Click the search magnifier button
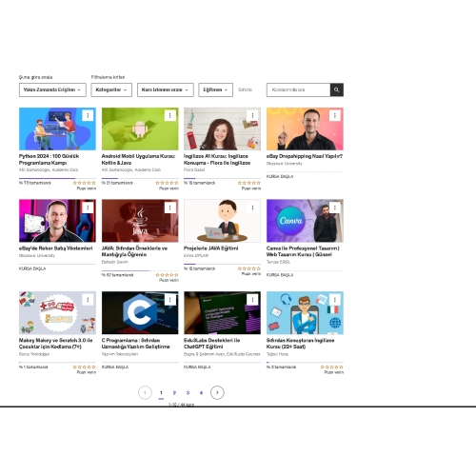This screenshot has width=476, height=476. pos(337,89)
